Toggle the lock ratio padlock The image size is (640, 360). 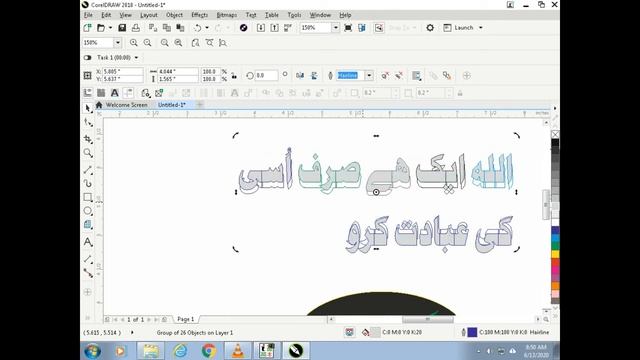click(x=234, y=76)
